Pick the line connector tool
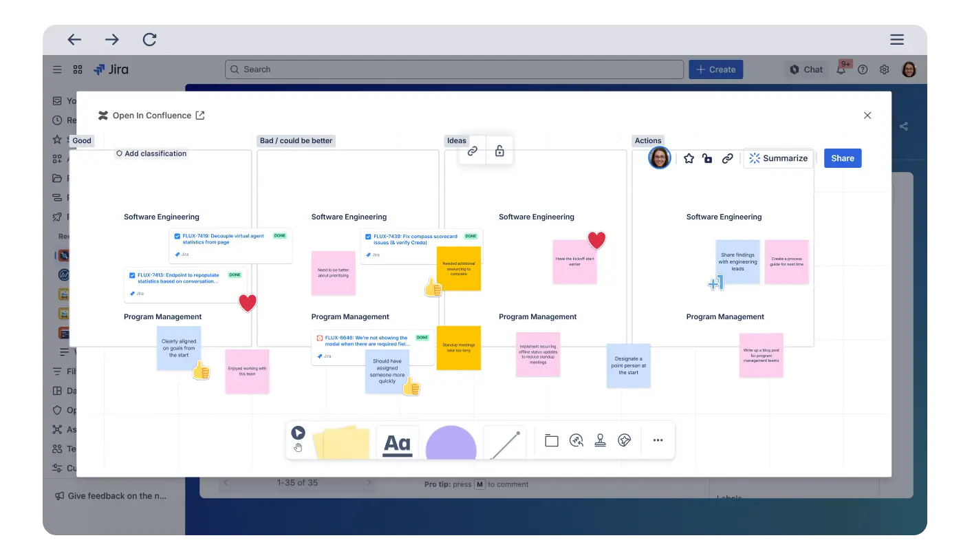The height and width of the screenshot is (560, 972). point(505,444)
